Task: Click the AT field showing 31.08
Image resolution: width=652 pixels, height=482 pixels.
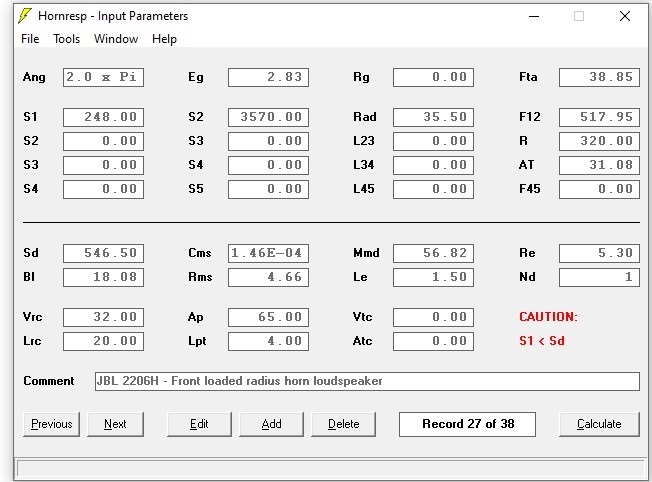Action: pyautogui.click(x=599, y=166)
